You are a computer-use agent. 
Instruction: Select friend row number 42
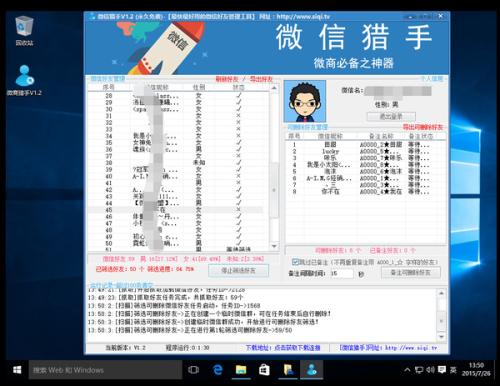coord(178,190)
